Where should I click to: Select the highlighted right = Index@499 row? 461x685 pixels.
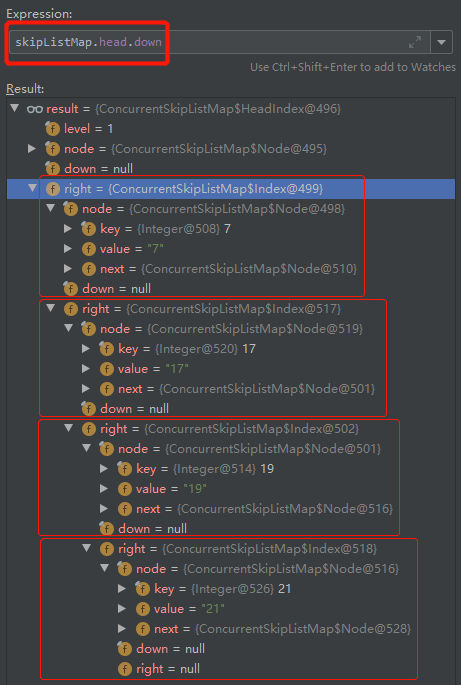point(231,189)
